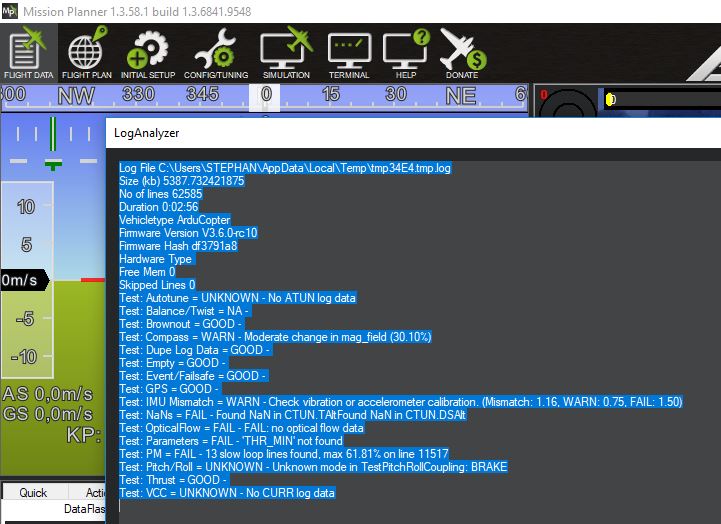Open Initial Setup
Image resolution: width=721 pixels, height=524 pixels.
(x=148, y=53)
